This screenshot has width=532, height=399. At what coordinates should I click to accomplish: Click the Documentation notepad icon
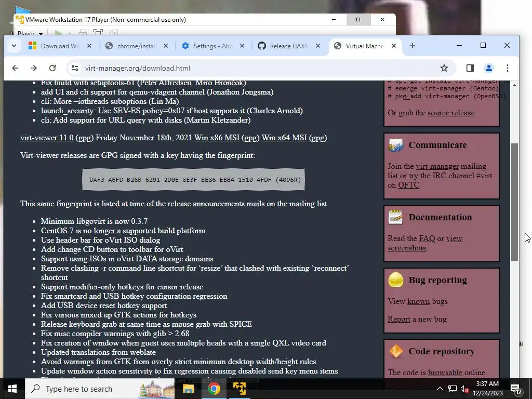click(x=395, y=217)
